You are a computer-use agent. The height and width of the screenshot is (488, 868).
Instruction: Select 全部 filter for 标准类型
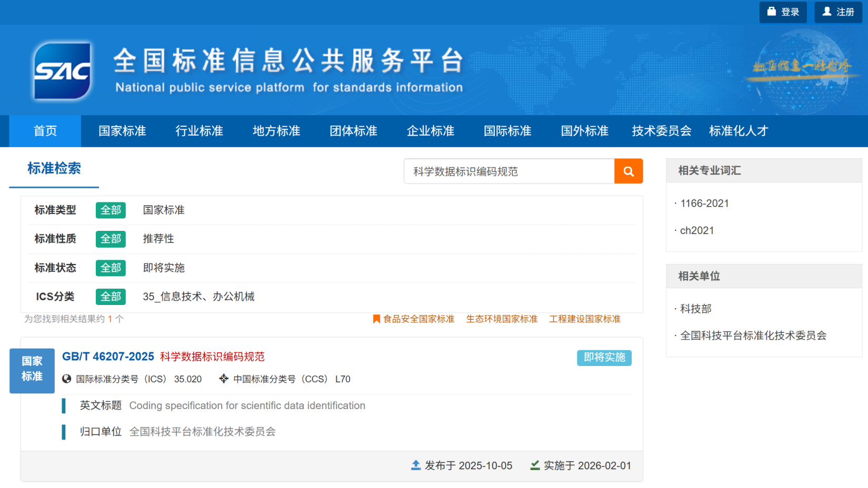coord(111,210)
